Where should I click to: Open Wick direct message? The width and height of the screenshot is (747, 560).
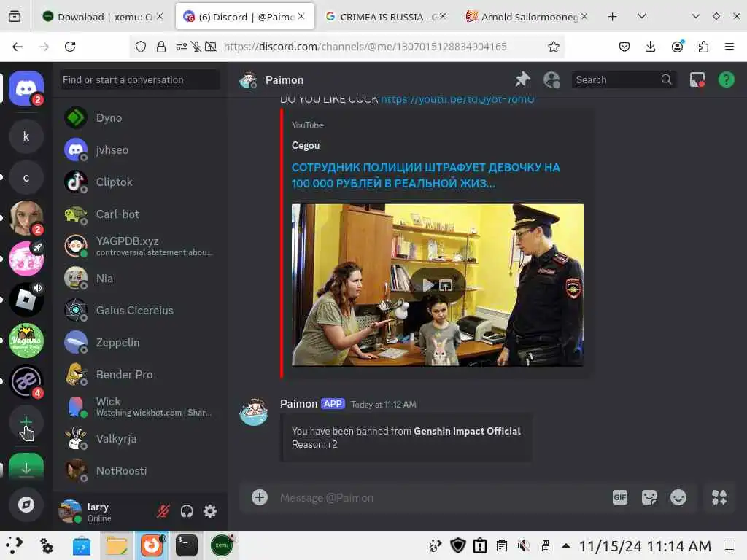(140, 407)
